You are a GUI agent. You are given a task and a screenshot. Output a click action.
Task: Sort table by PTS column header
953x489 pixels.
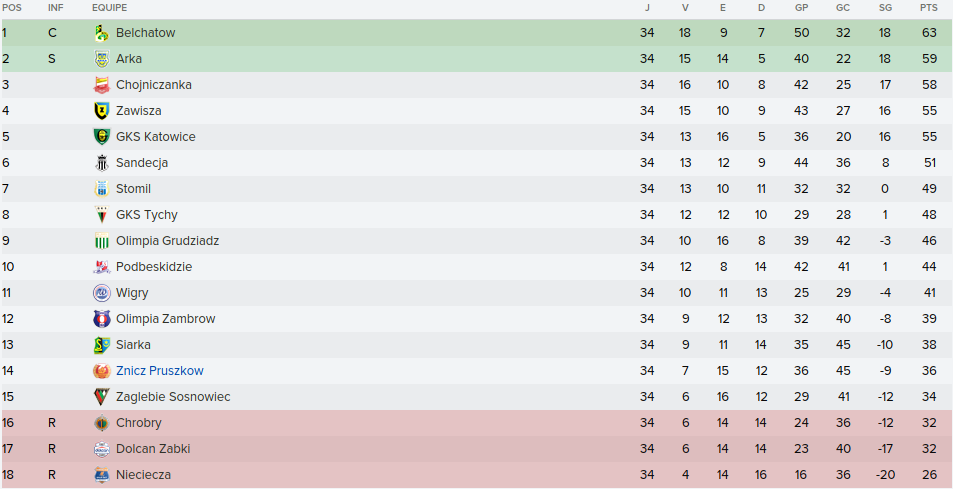click(x=929, y=8)
